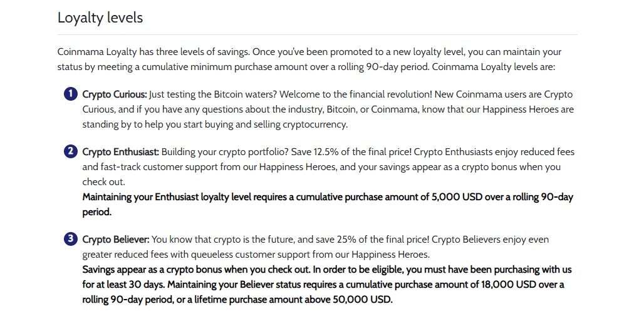The image size is (644, 319).
Task: Click the Savings appear as a crypto bonus sentence
Action: pyautogui.click(x=197, y=270)
